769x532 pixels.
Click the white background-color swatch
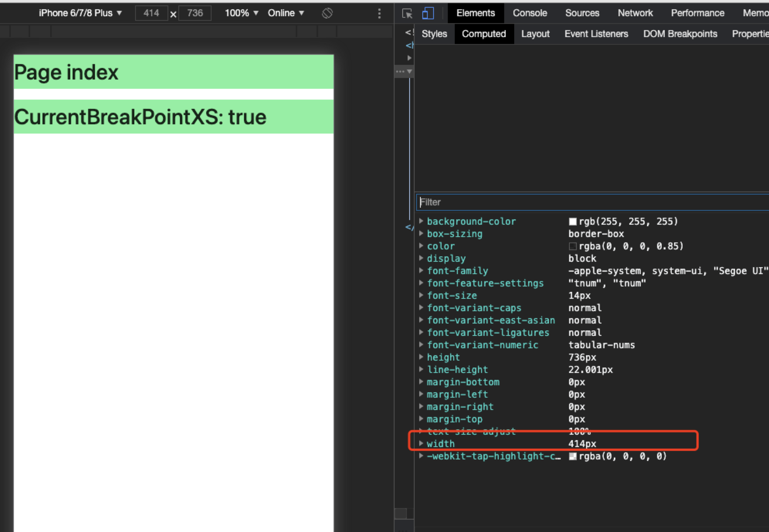[573, 221]
